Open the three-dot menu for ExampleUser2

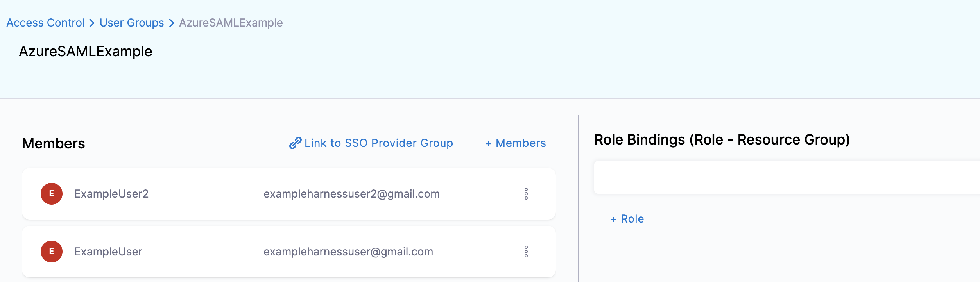526,194
